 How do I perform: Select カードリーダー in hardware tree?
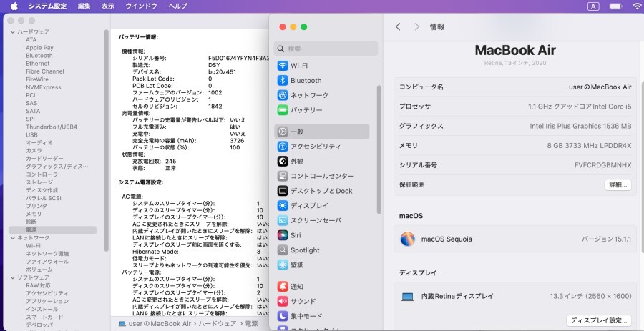[44, 159]
